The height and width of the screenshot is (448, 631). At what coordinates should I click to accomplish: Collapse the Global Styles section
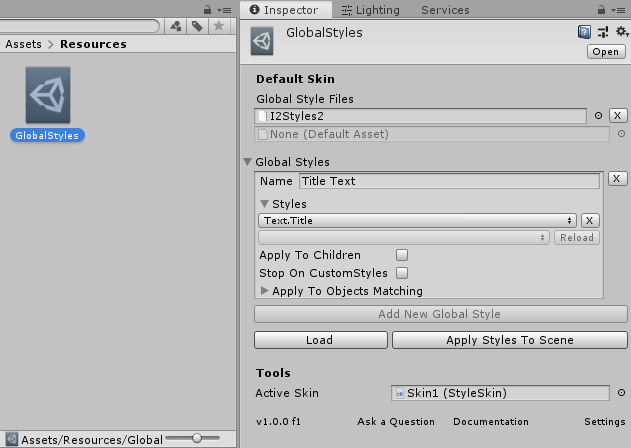click(x=248, y=162)
